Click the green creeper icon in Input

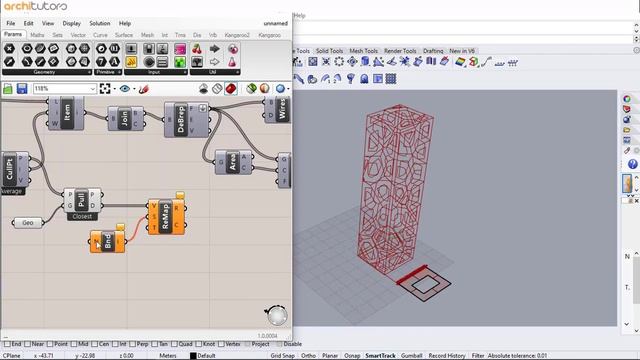(180, 62)
